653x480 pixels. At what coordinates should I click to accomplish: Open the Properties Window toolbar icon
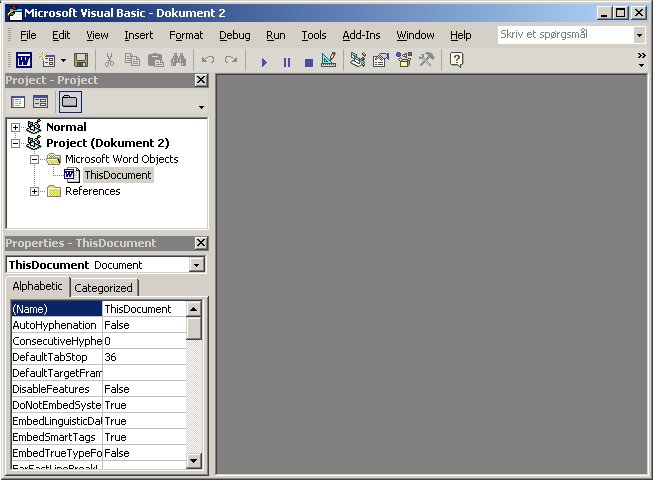click(x=381, y=60)
